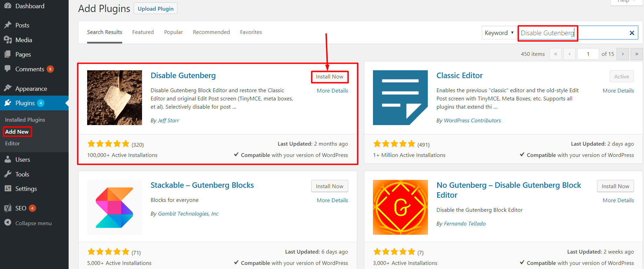Image resolution: width=644 pixels, height=269 pixels.
Task: Switch to the Favorites tab
Action: tap(251, 32)
